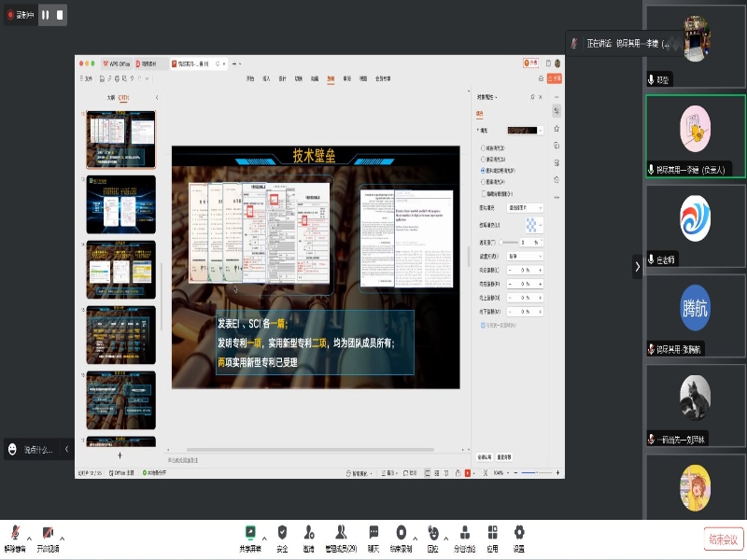Image resolution: width=747 pixels, height=560 pixels.
Task: Open the Invite icon
Action: (x=308, y=533)
